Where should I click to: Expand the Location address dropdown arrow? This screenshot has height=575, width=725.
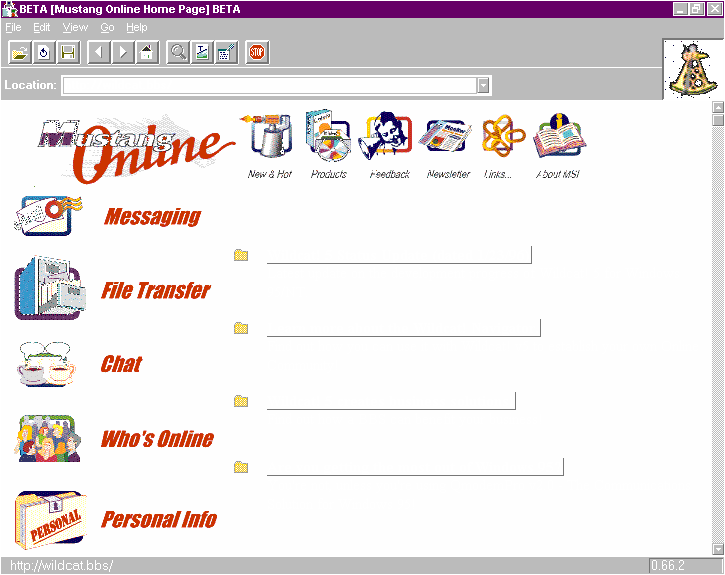pyautogui.click(x=484, y=86)
